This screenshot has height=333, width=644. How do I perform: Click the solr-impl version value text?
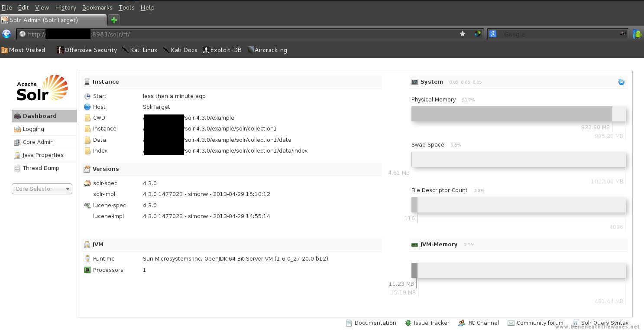coord(207,194)
